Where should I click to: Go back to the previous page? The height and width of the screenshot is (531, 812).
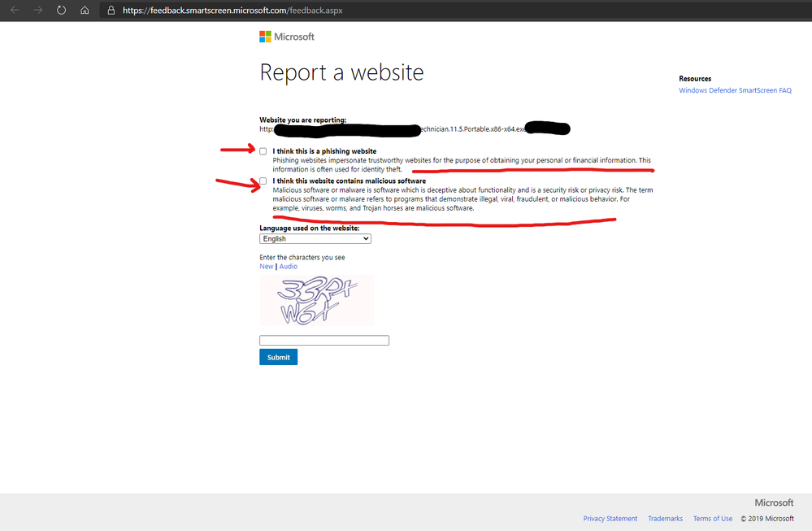pos(15,11)
